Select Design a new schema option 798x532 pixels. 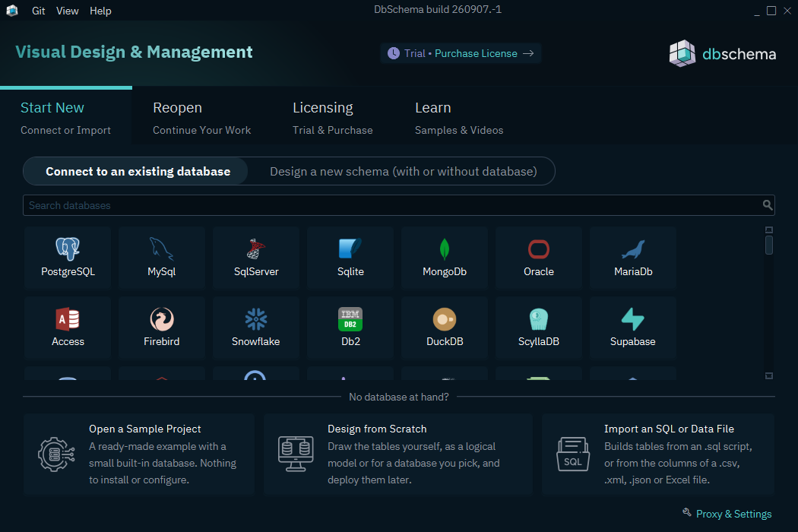(403, 172)
